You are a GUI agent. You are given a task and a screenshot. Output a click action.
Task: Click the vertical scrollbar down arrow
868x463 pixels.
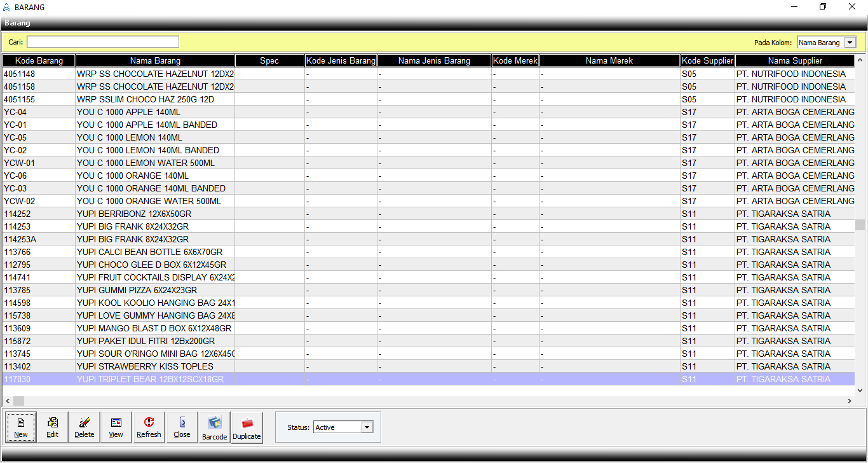(860, 390)
